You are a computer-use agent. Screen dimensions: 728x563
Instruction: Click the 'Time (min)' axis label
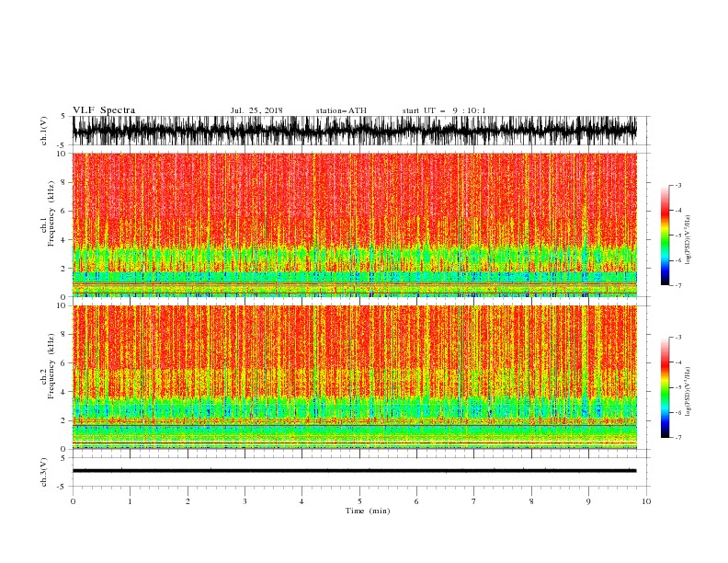point(368,511)
